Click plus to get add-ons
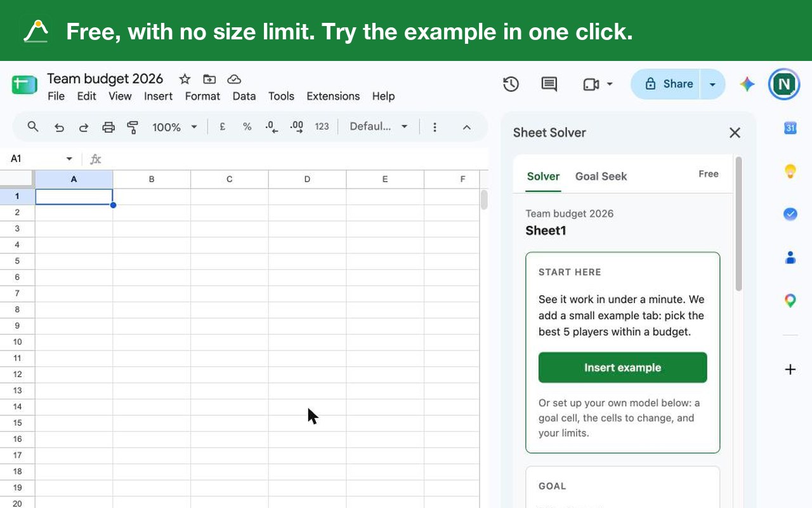The width and height of the screenshot is (812, 508). 790,369
